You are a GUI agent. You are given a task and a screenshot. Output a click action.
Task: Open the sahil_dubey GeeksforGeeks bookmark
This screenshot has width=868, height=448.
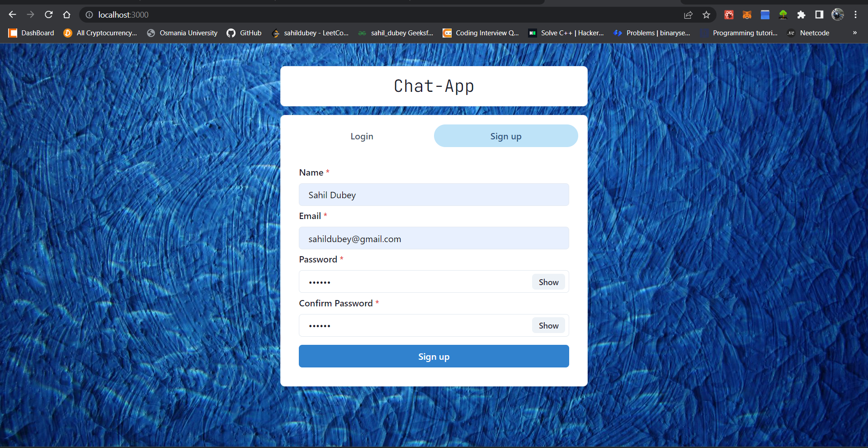(396, 33)
